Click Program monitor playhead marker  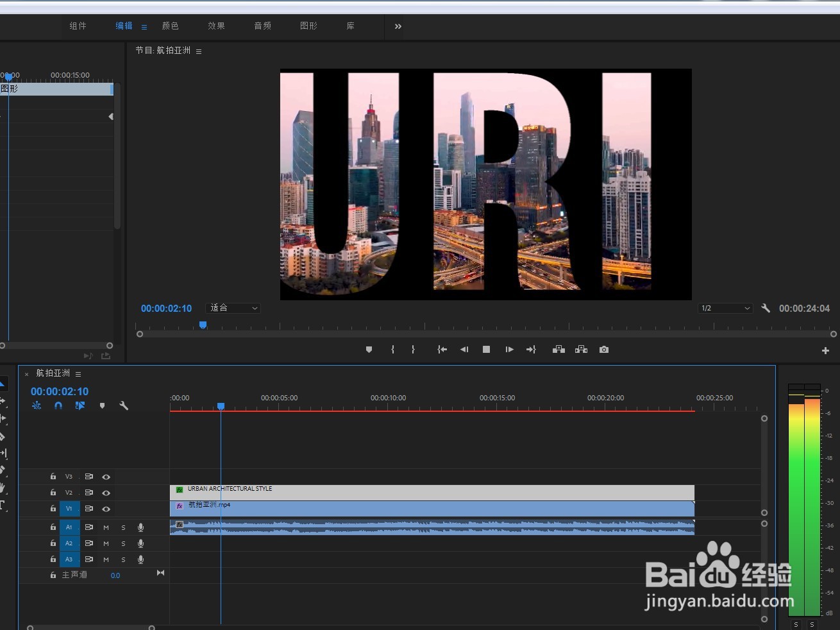[x=203, y=325]
